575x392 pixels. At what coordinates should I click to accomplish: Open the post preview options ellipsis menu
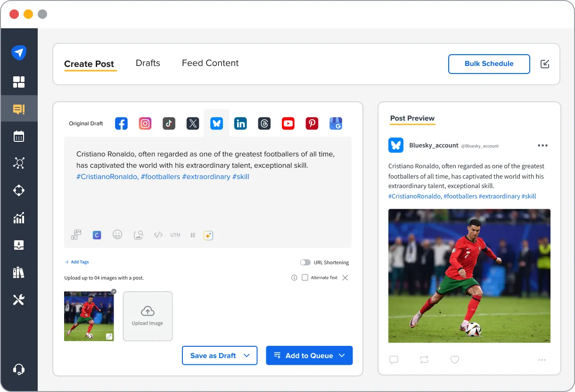point(542,146)
